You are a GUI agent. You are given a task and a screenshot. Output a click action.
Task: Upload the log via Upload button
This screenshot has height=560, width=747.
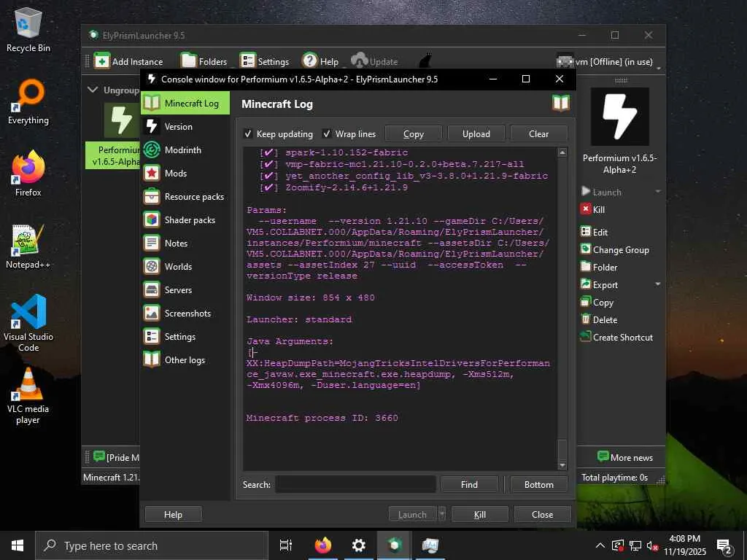476,134
